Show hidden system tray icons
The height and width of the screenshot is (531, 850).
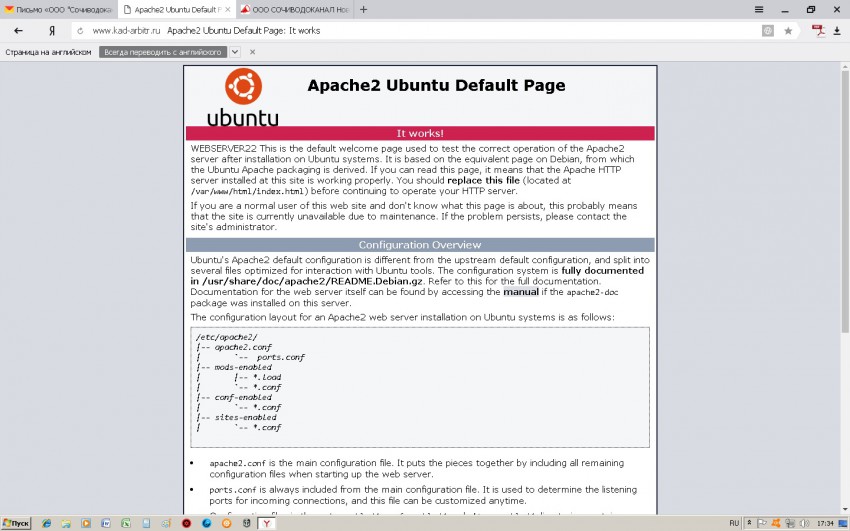pos(749,523)
